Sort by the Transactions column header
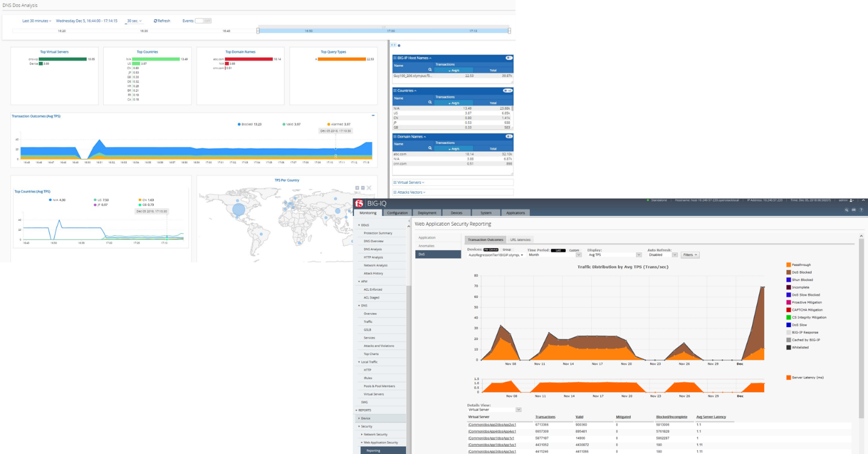 [x=545, y=417]
